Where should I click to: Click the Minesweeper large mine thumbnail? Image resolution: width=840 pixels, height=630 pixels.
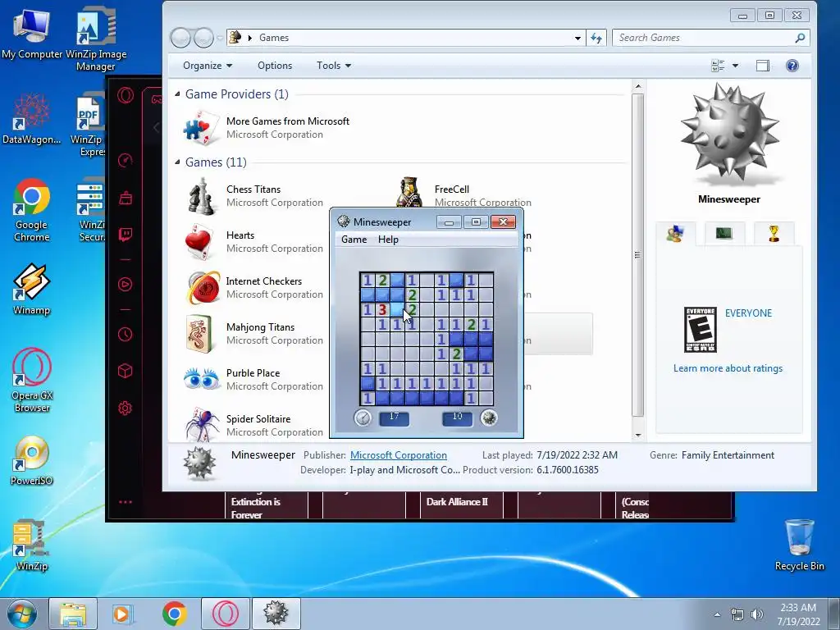[x=728, y=134]
